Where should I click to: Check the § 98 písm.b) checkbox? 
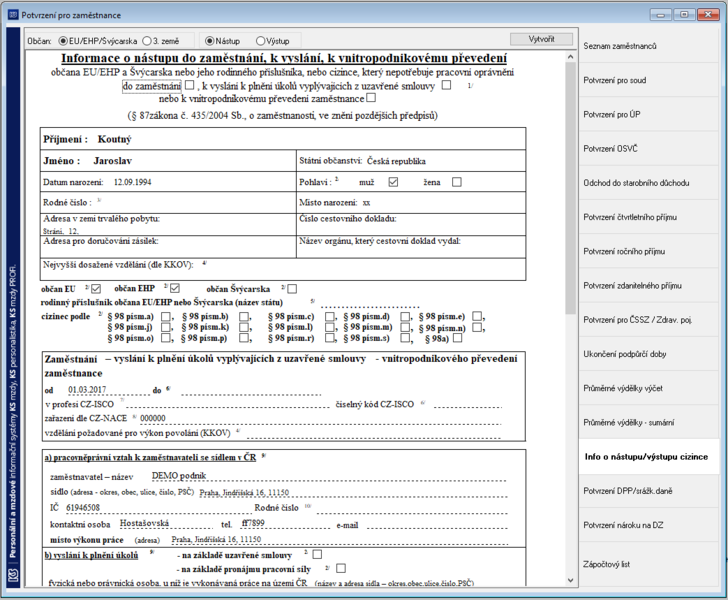coord(244,316)
